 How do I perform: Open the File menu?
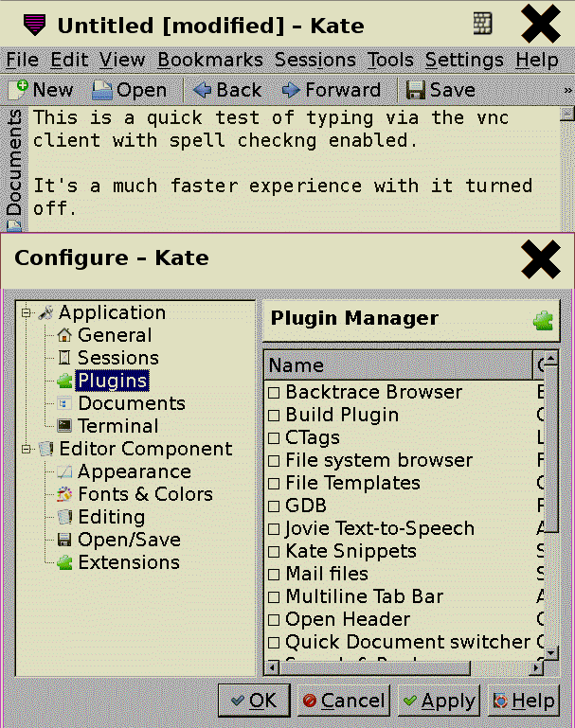23,60
